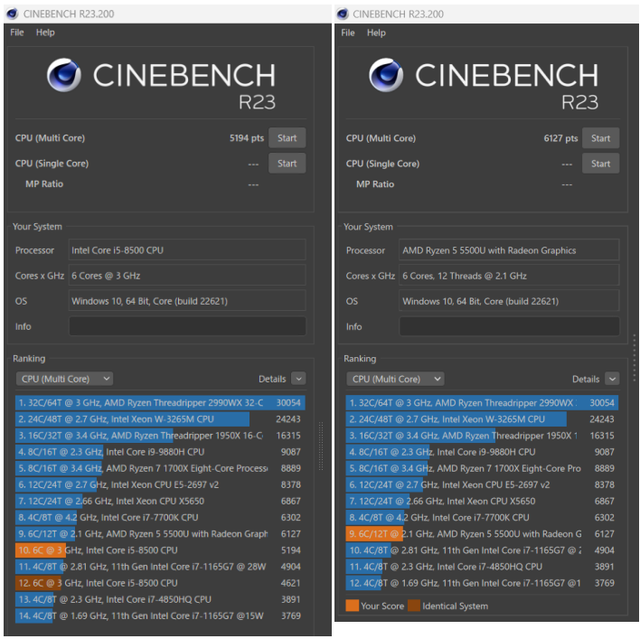Select i7-4850HQ ranking row in right window

tap(482, 566)
